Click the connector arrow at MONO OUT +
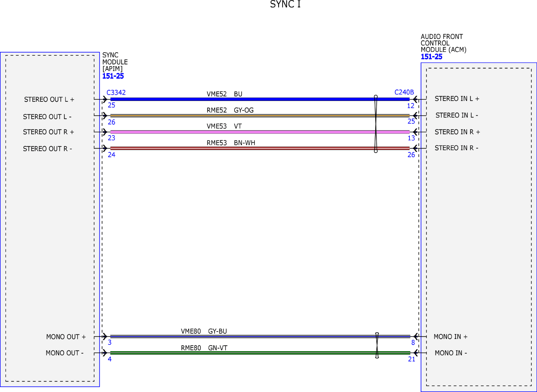Viewport: 537px width, 392px height. tap(105, 336)
